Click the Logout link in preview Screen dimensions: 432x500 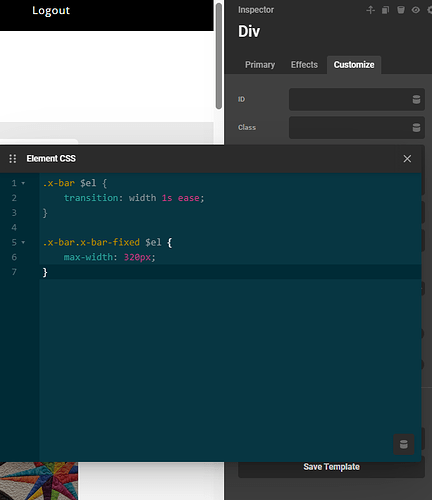[51, 10]
